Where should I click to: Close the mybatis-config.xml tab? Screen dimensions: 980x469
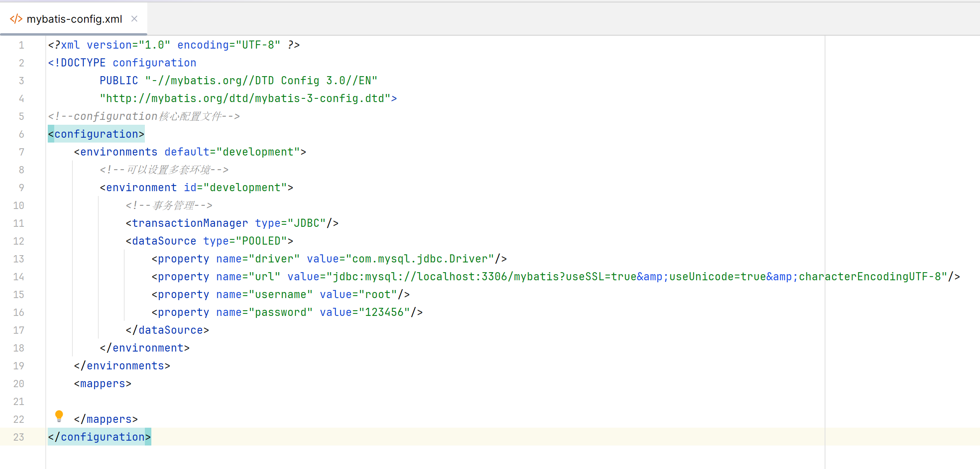(134, 19)
